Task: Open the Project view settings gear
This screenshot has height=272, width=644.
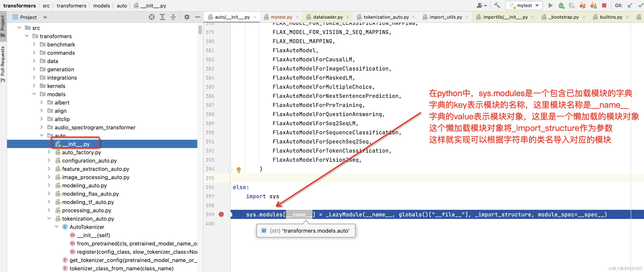Action: (x=187, y=17)
